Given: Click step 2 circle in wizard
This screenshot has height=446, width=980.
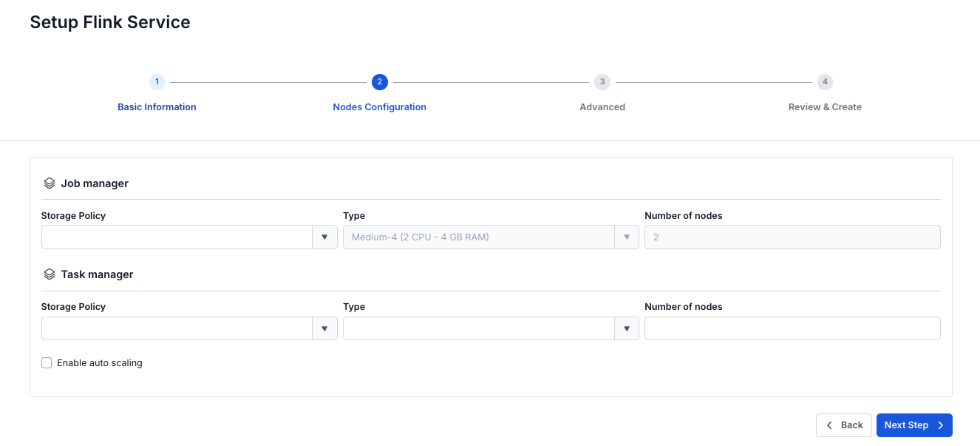Looking at the screenshot, I should [380, 82].
